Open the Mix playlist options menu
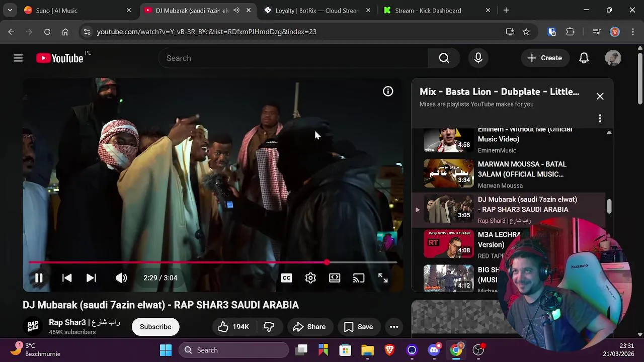Viewport: 644px width, 362px height. point(600,119)
